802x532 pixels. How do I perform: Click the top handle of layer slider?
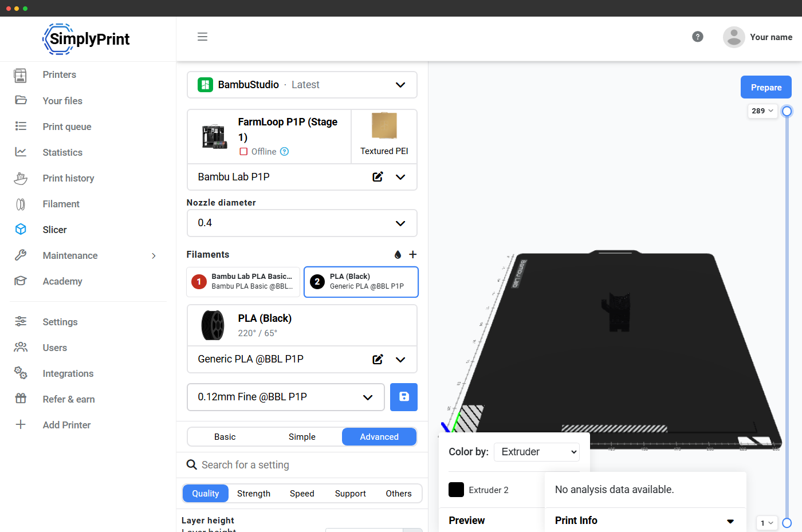pos(787,111)
